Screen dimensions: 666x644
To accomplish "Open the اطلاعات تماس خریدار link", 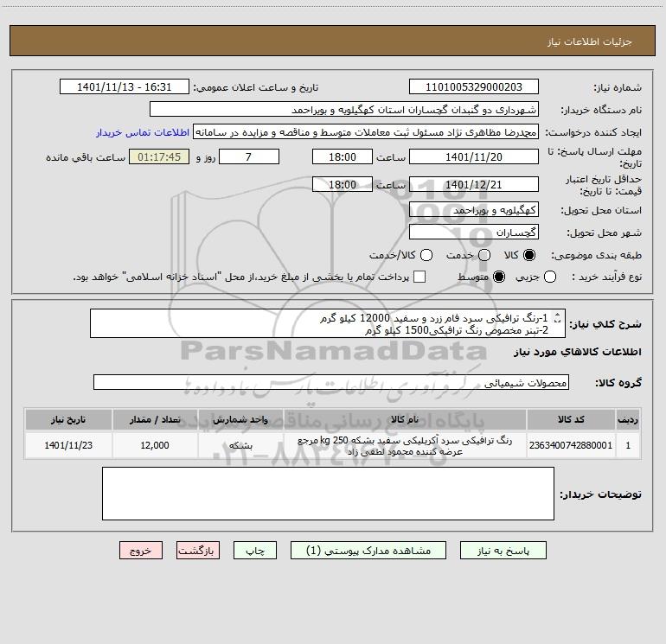I will point(143,132).
